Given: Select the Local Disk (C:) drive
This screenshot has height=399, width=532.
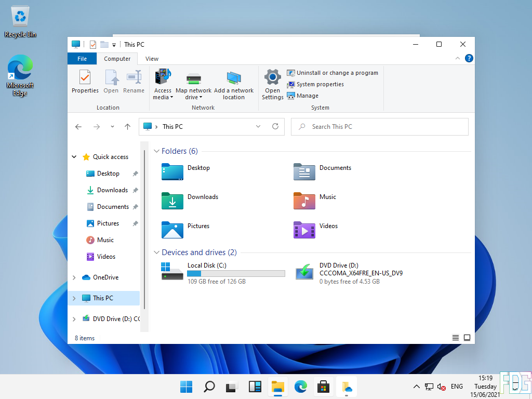Looking at the screenshot, I should [223, 273].
